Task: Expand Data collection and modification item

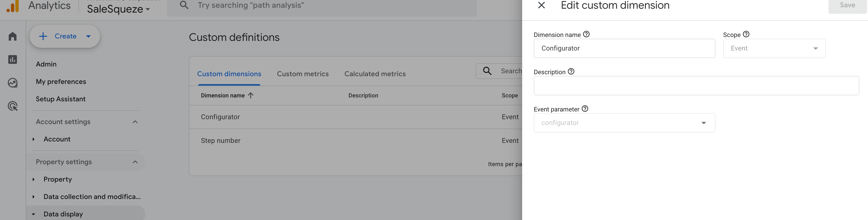Action: pyautogui.click(x=33, y=197)
